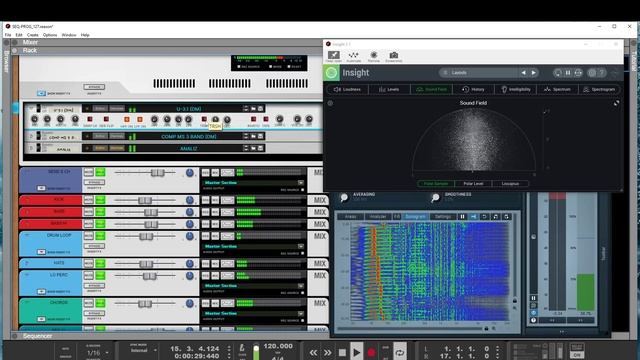
Task: Toggle the loop button in transport
Action: pos(400,352)
